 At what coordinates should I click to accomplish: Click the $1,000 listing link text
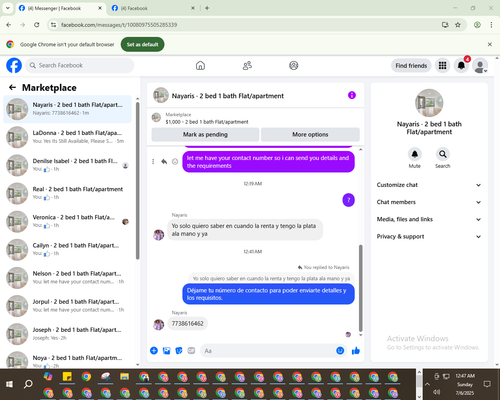coord(207,122)
